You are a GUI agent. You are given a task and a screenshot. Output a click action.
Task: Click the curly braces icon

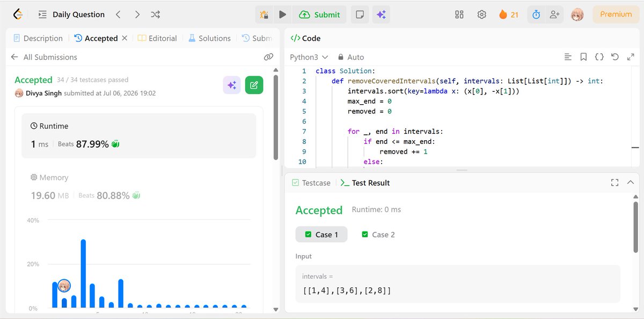(x=599, y=57)
